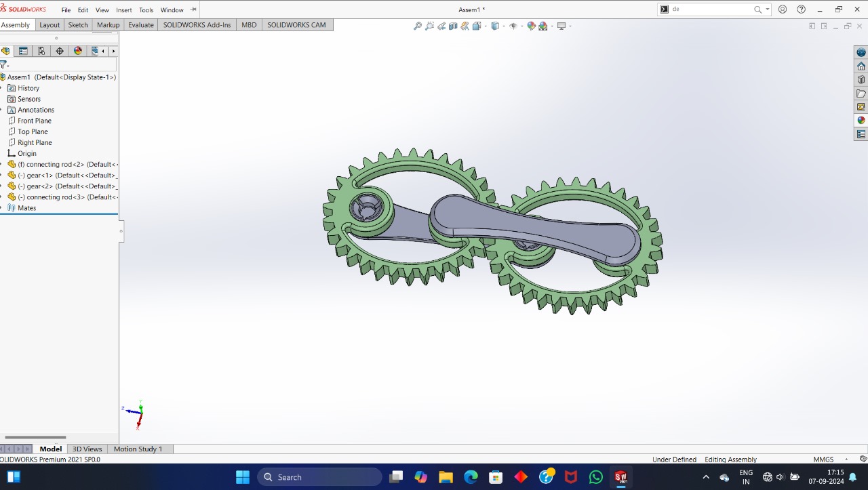The width and height of the screenshot is (868, 490).
Task: Open the PropertyManager panel tab
Action: [x=24, y=51]
